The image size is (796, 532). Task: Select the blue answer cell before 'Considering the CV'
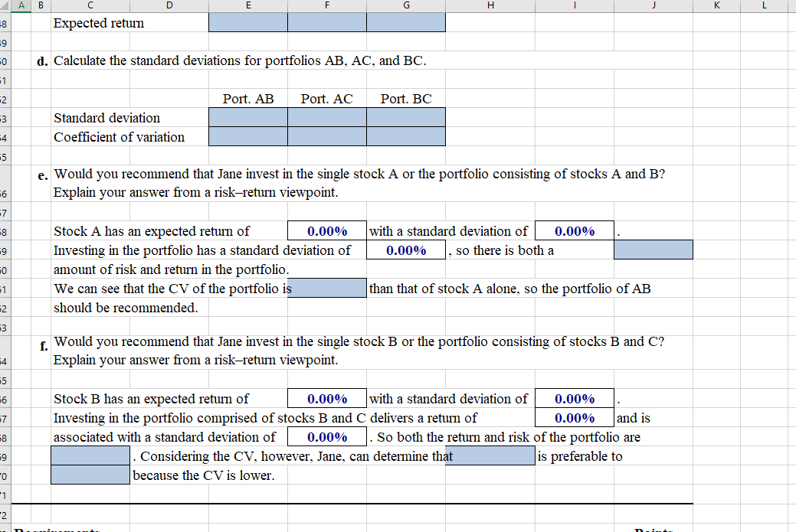[x=90, y=455]
